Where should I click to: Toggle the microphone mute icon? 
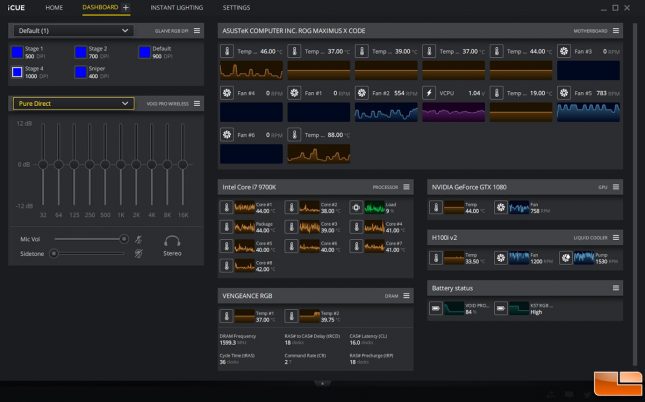(x=139, y=239)
